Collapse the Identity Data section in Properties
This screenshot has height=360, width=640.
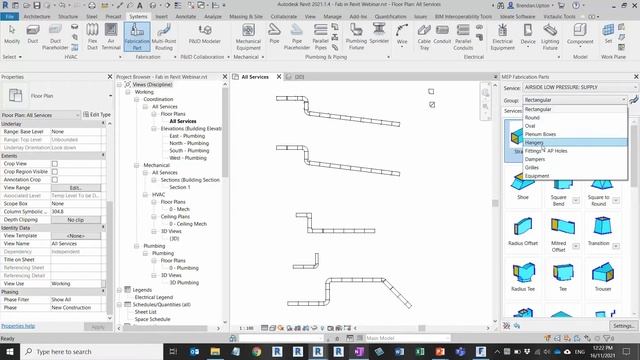(x=103, y=227)
